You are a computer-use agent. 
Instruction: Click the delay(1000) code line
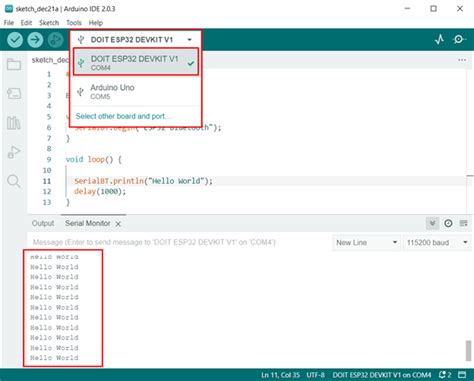[x=100, y=192]
